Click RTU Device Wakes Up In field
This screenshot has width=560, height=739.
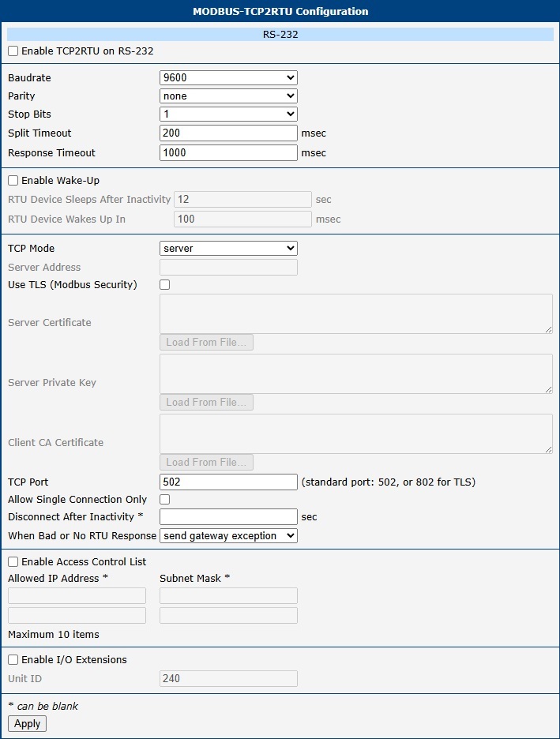point(242,219)
